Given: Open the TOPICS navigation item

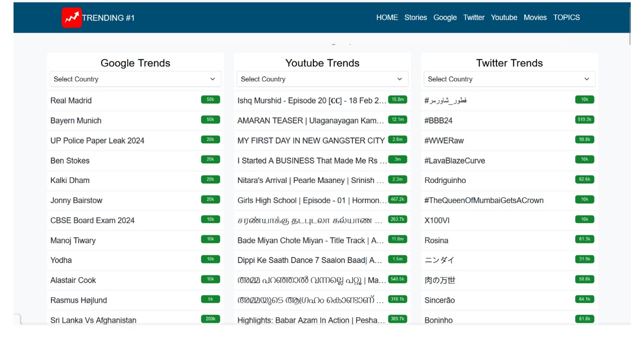Looking at the screenshot, I should tap(567, 17).
